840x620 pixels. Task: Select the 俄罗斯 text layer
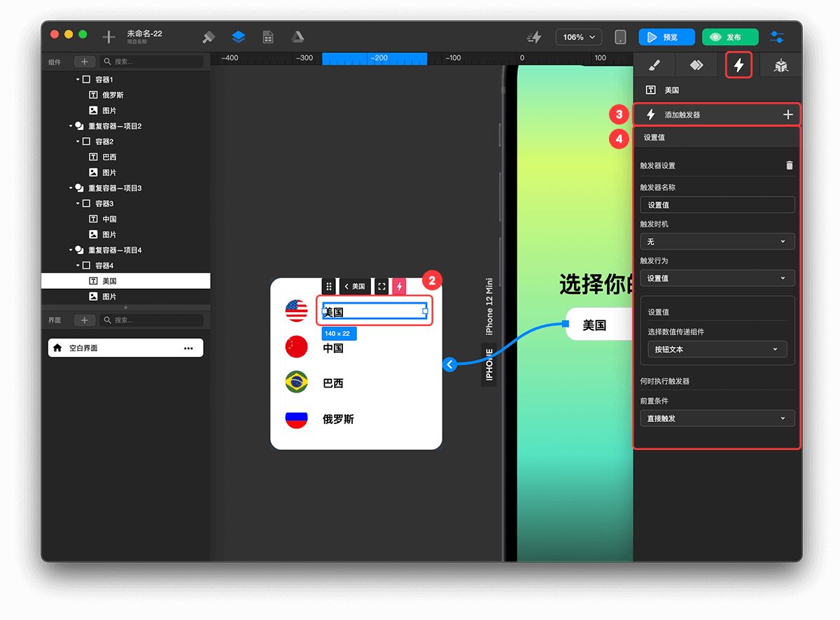tap(113, 95)
